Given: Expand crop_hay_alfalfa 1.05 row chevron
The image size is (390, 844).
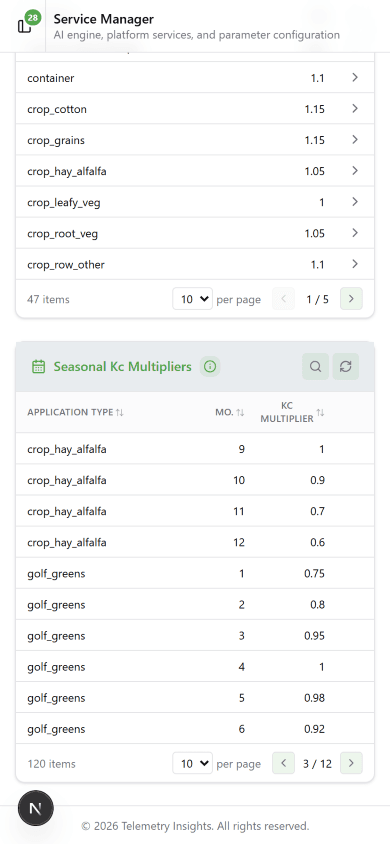Looking at the screenshot, I should coord(354,171).
